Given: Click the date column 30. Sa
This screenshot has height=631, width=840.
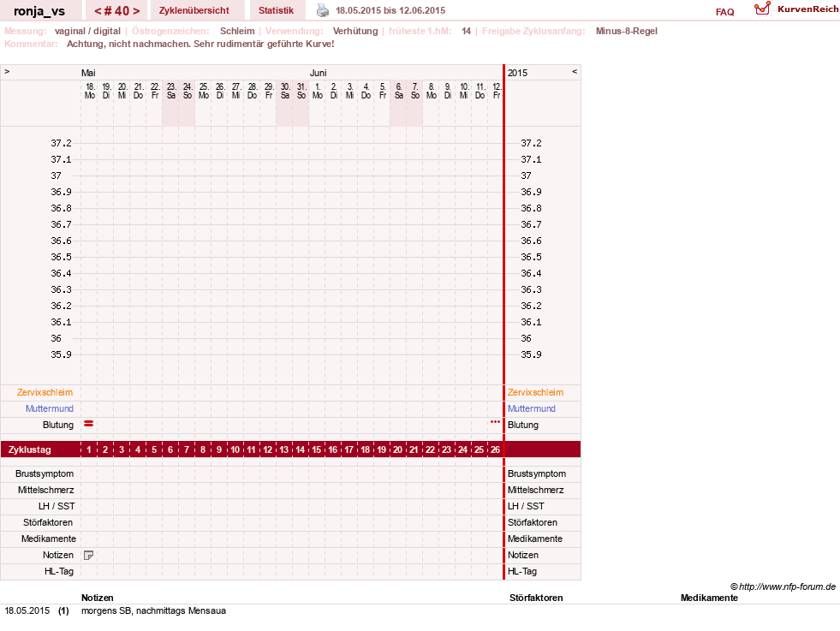Looking at the screenshot, I should (285, 91).
